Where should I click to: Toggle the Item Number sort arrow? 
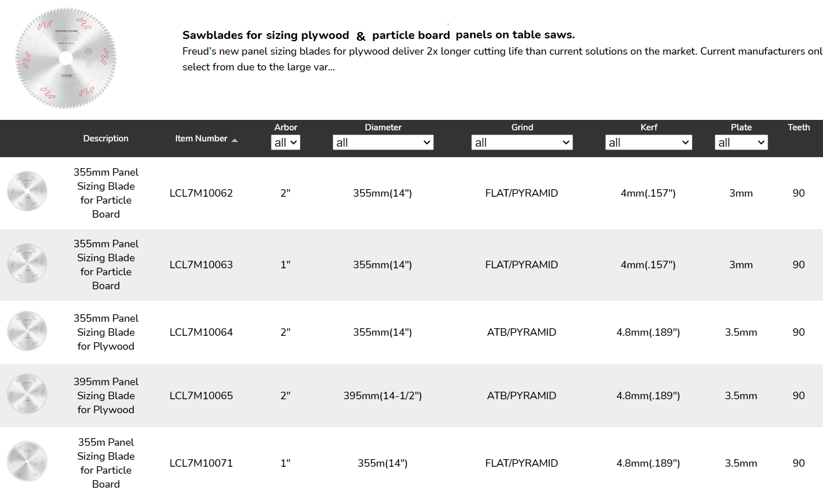pyautogui.click(x=235, y=140)
